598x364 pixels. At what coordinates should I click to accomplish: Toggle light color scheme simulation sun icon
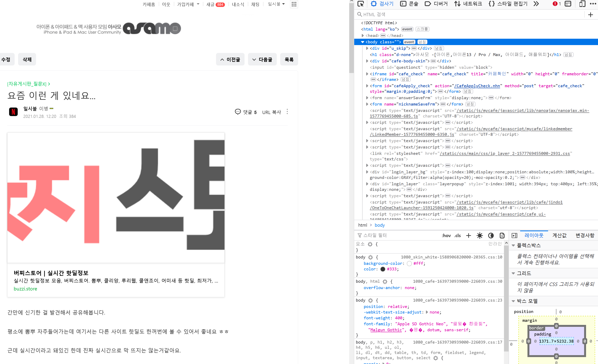point(479,236)
